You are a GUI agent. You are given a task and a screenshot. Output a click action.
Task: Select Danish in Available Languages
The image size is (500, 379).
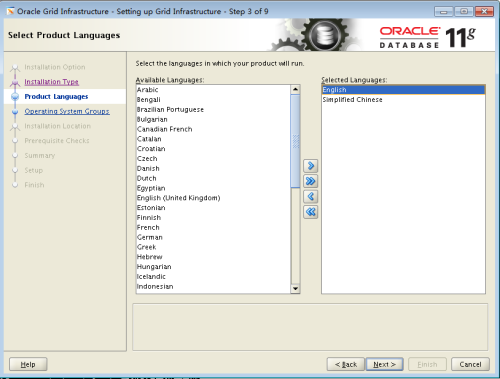(x=213, y=168)
